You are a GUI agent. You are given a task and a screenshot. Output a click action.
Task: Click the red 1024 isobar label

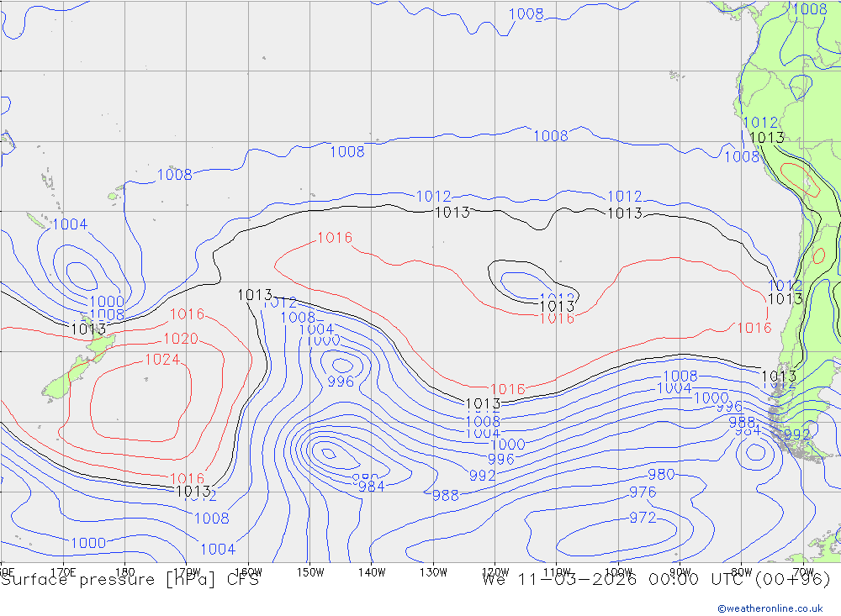[162, 359]
